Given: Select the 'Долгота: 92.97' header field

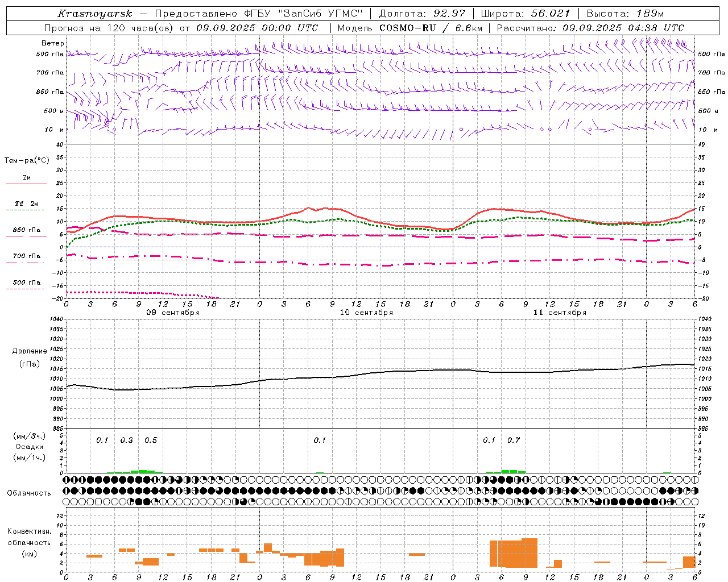Looking at the screenshot, I should [x=422, y=14].
